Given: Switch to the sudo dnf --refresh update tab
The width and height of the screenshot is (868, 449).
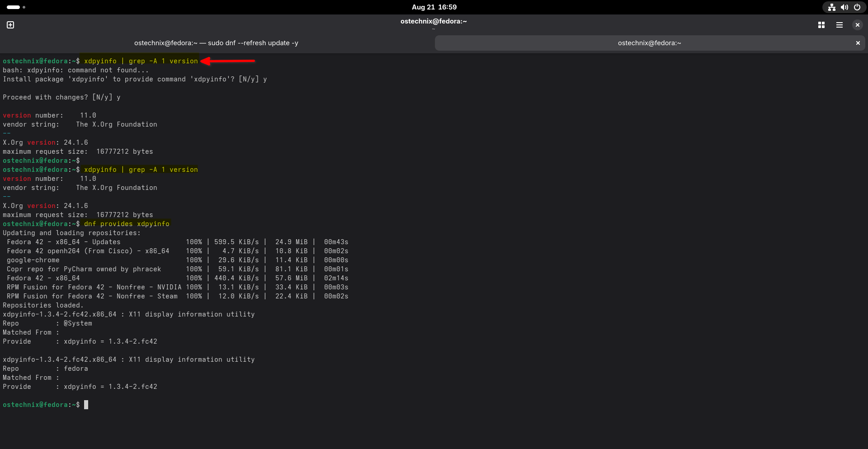Looking at the screenshot, I should click(x=216, y=43).
